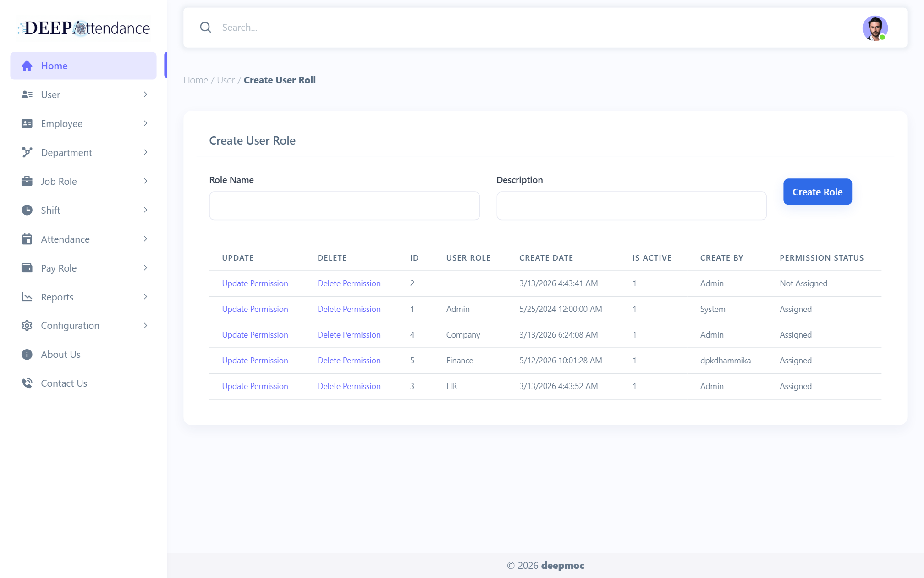Expand the User menu chevron
924x578 pixels.
pyautogui.click(x=146, y=94)
